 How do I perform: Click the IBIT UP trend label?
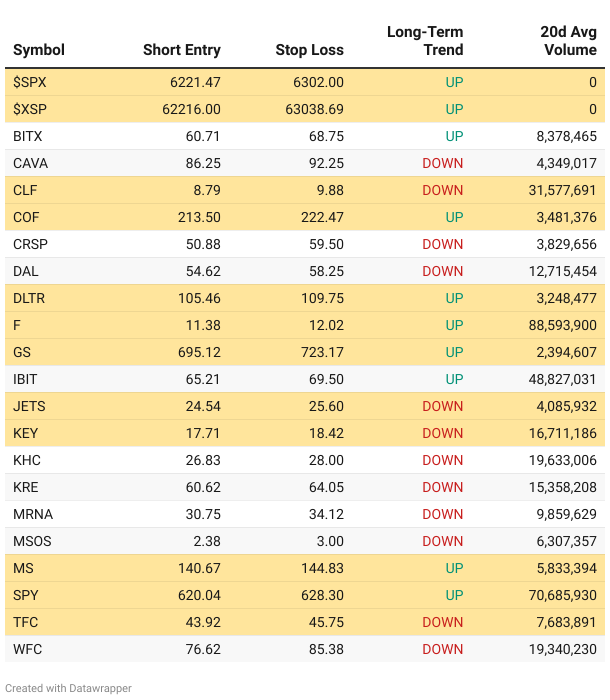click(x=454, y=379)
